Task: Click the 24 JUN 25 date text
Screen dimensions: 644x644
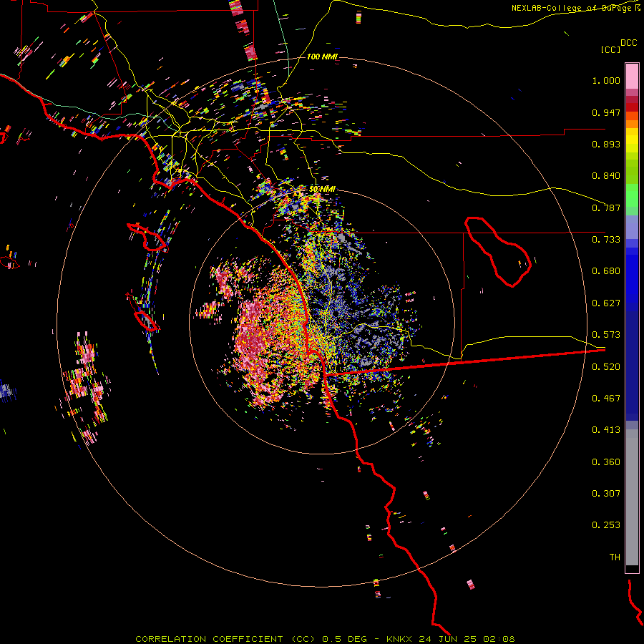Action: [x=448, y=639]
